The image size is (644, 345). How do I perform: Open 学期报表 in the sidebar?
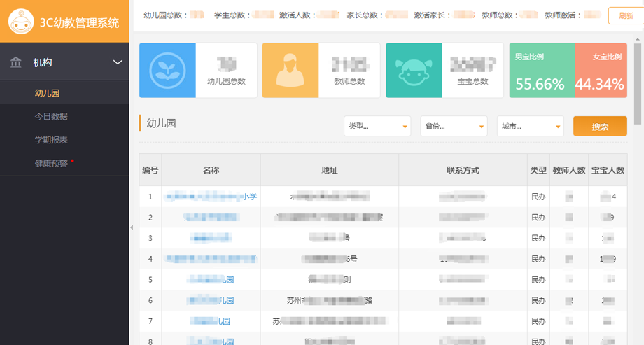click(51, 140)
